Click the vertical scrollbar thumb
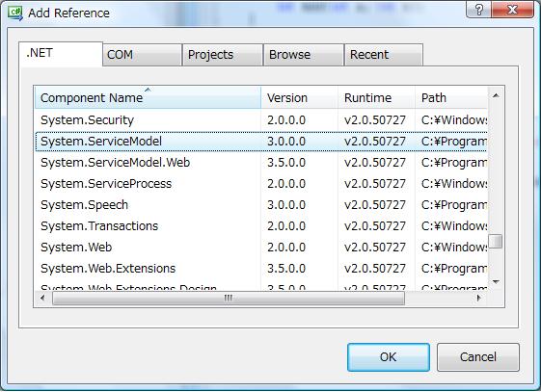 pyautogui.click(x=496, y=241)
